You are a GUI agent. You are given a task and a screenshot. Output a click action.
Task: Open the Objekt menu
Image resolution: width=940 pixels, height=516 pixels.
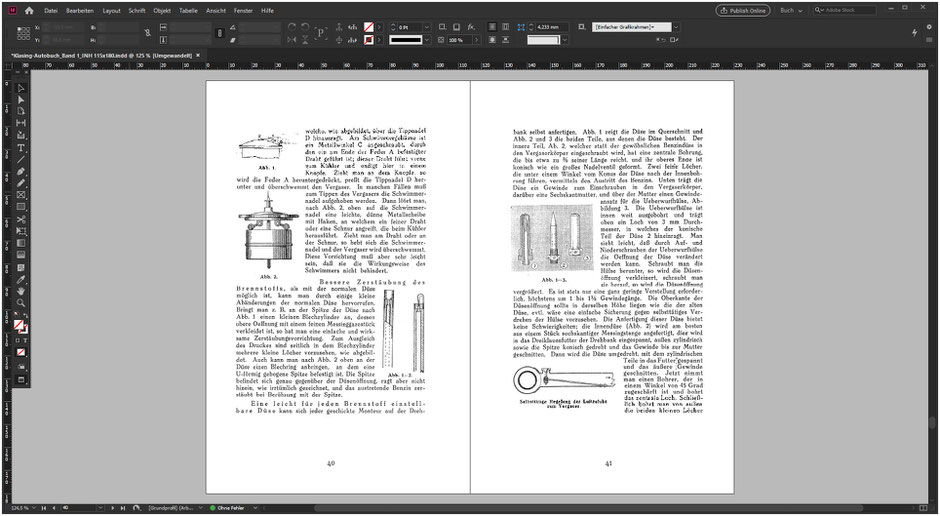pyautogui.click(x=162, y=11)
